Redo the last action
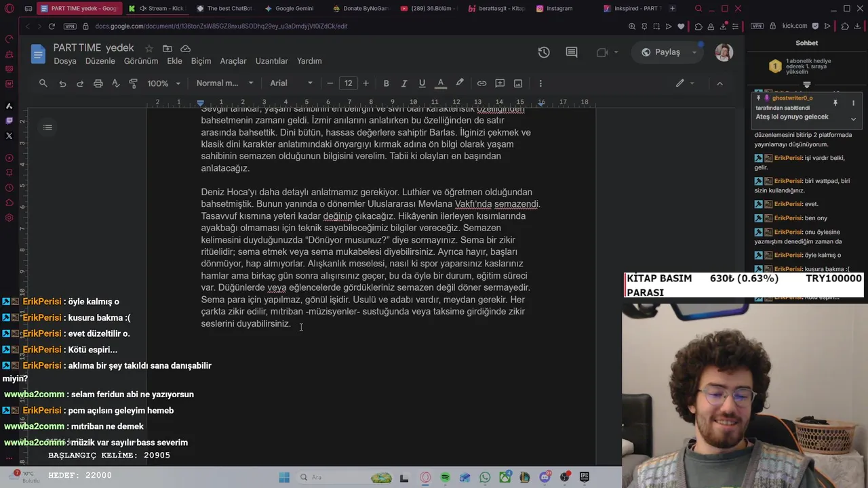 [80, 83]
